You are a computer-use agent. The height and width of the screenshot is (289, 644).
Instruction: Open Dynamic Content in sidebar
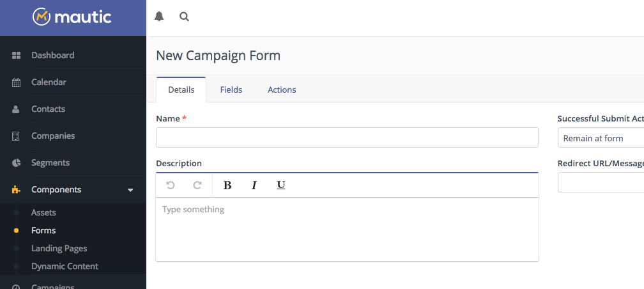(65, 267)
